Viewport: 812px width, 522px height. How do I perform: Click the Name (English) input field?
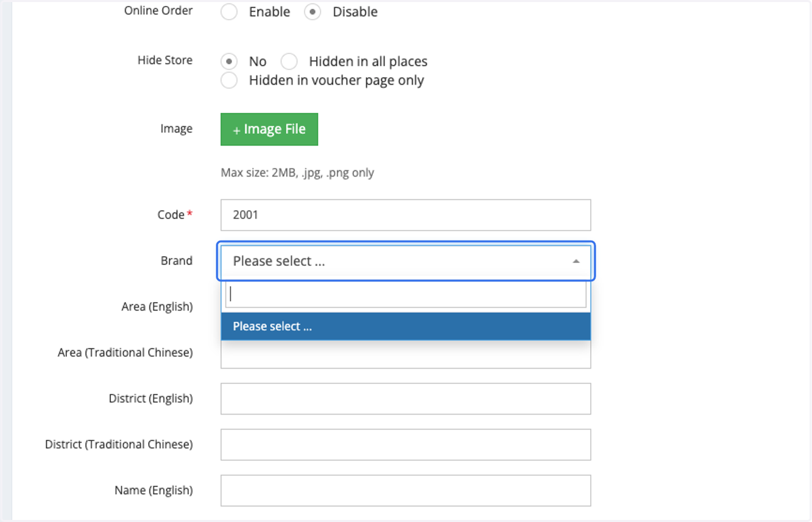(x=406, y=491)
